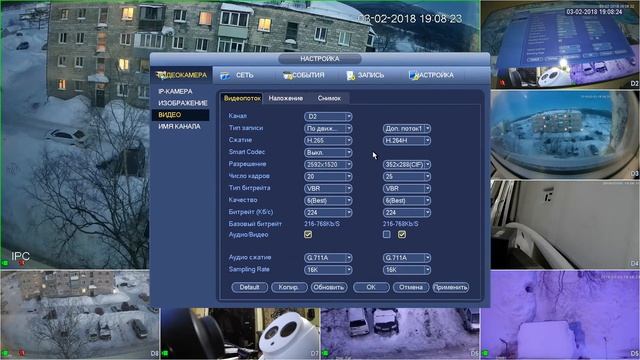Select the D2 camera preview showing settings screen

(560, 44)
